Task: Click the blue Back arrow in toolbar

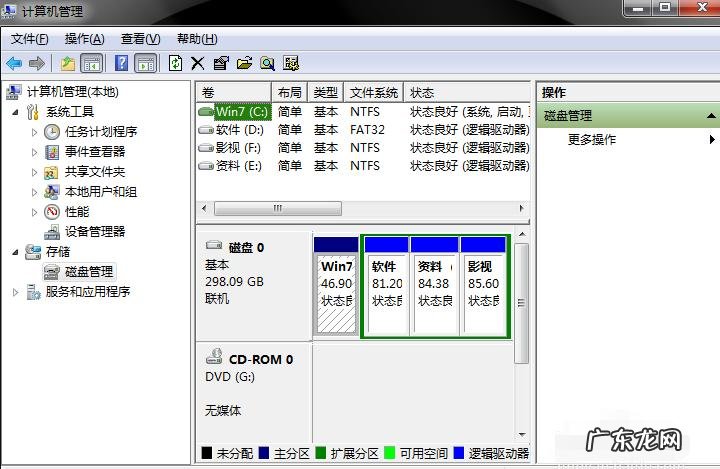Action: click(14, 63)
